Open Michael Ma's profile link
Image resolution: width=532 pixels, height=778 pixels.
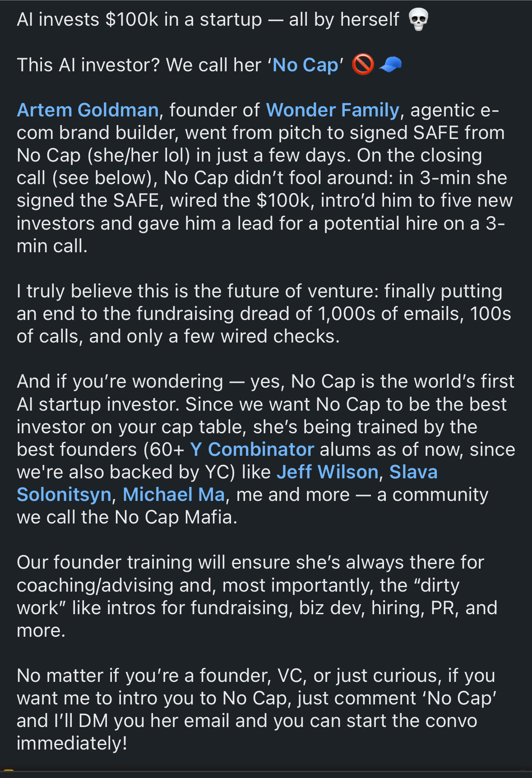pos(174,495)
